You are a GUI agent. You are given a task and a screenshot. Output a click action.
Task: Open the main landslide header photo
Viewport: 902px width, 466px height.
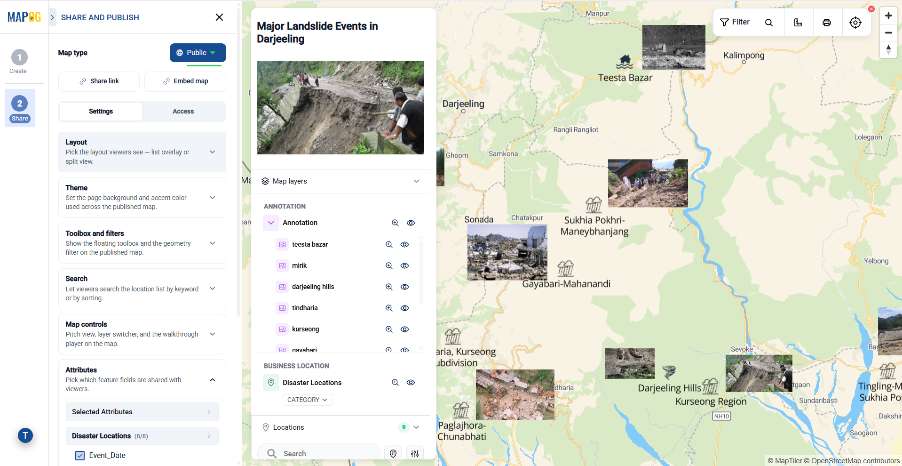341,108
